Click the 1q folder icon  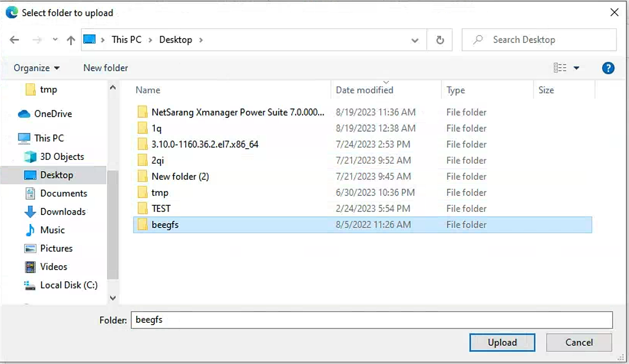[x=143, y=128]
